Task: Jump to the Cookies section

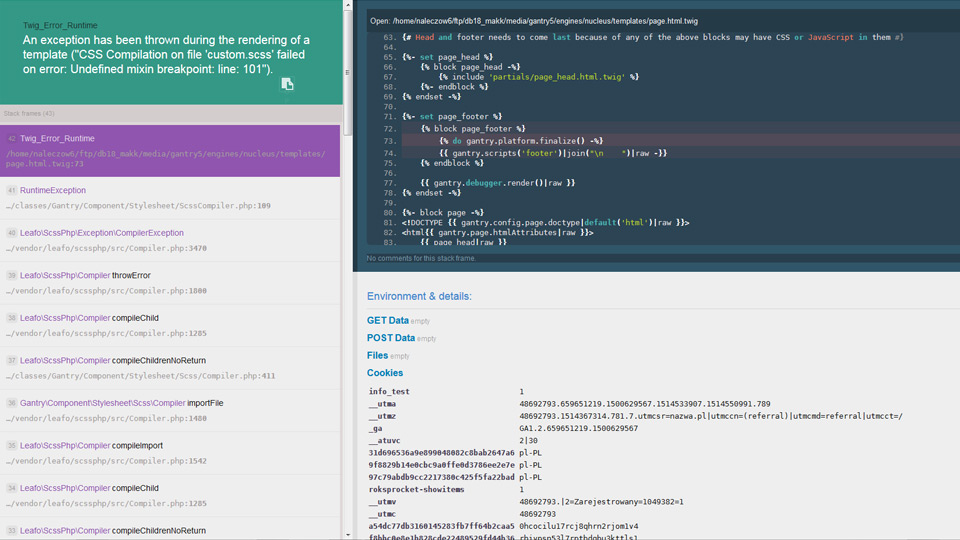Action: tap(385, 373)
